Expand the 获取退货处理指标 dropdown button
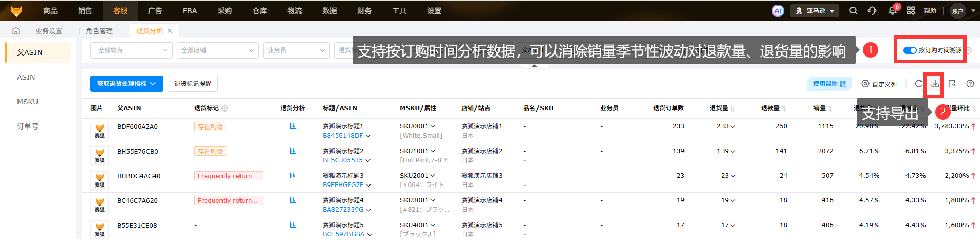The width and height of the screenshot is (980, 240). pyautogui.click(x=127, y=84)
